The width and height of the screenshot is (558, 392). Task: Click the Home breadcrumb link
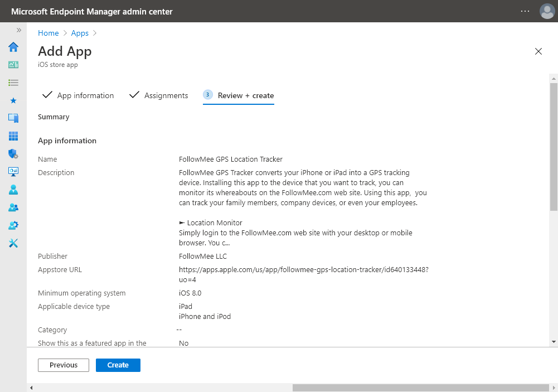48,33
